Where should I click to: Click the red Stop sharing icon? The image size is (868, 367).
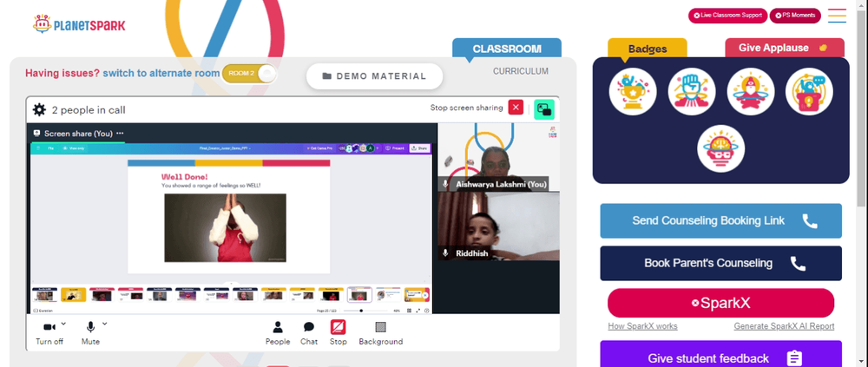[339, 327]
